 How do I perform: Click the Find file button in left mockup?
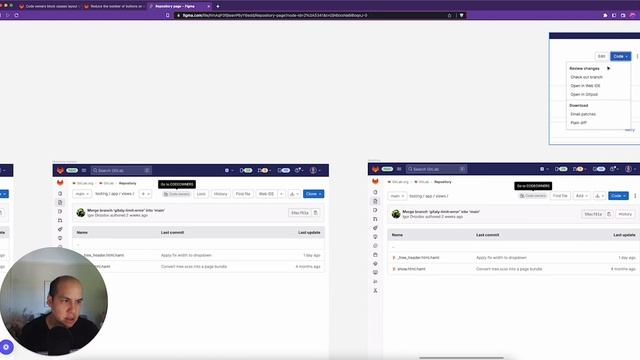tap(243, 194)
